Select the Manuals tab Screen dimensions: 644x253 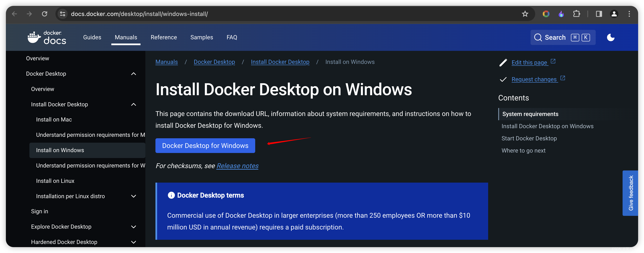pos(126,37)
